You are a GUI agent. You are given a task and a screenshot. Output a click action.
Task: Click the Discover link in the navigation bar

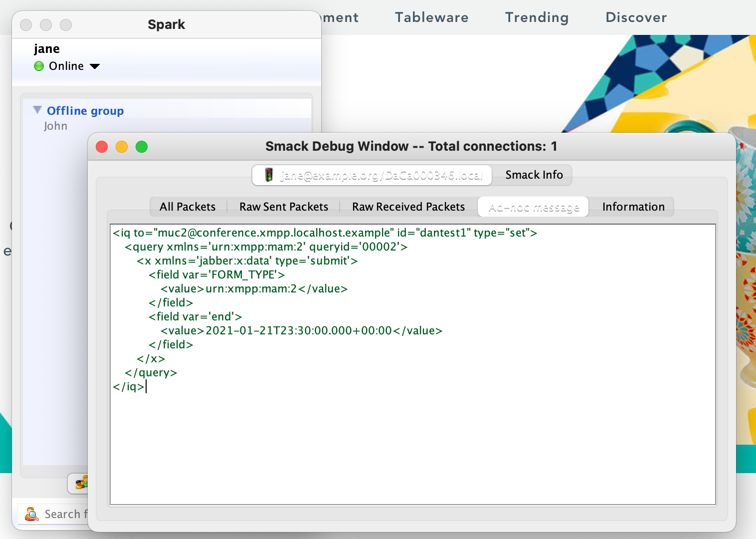[x=636, y=17]
